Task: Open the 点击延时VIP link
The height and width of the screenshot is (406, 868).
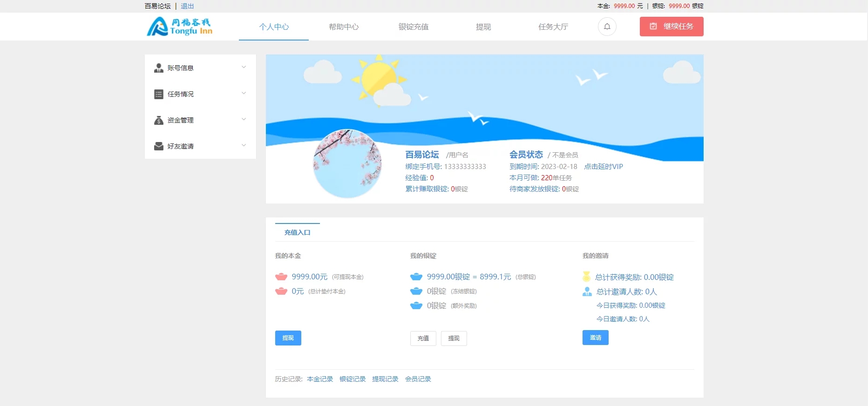Action: (x=604, y=167)
